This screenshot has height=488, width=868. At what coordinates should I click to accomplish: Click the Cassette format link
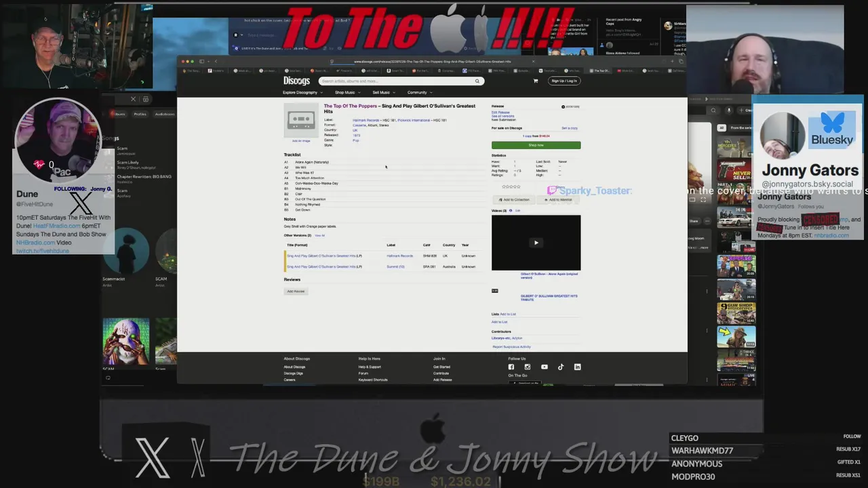tap(359, 125)
